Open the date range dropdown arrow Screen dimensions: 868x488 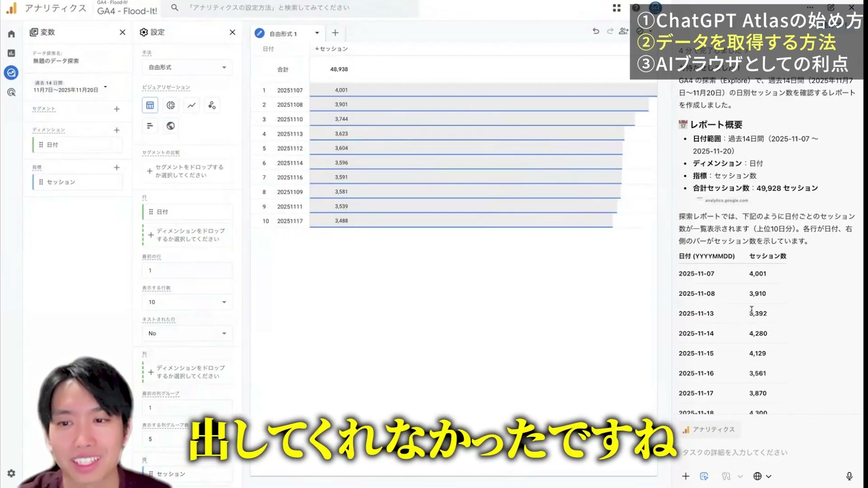click(105, 87)
